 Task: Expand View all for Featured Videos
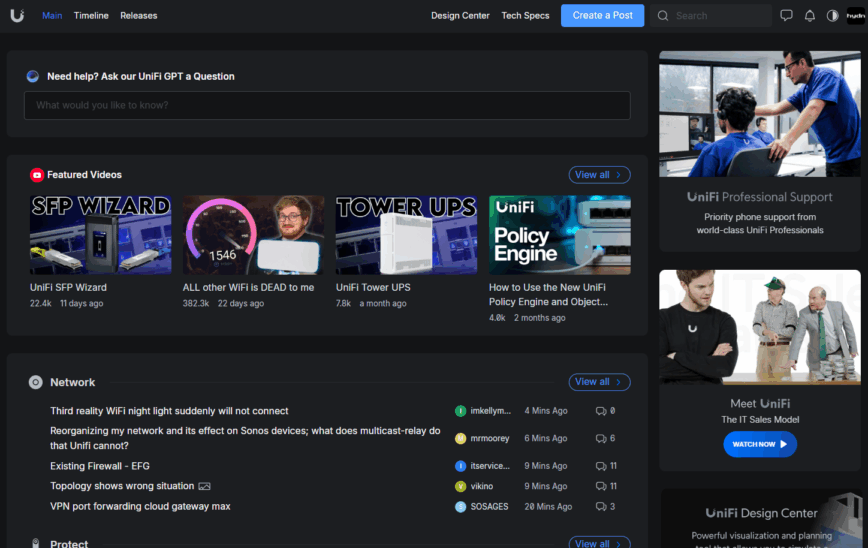[x=599, y=175]
